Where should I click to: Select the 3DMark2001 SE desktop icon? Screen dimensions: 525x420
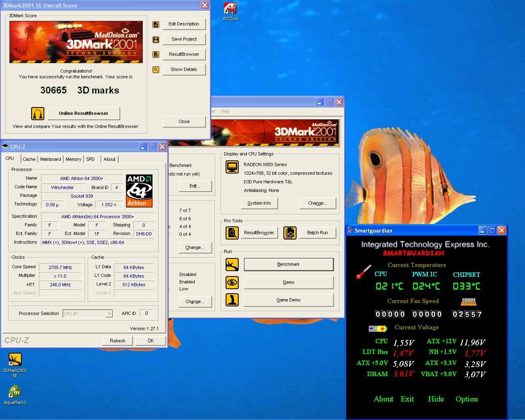[x=15, y=365]
